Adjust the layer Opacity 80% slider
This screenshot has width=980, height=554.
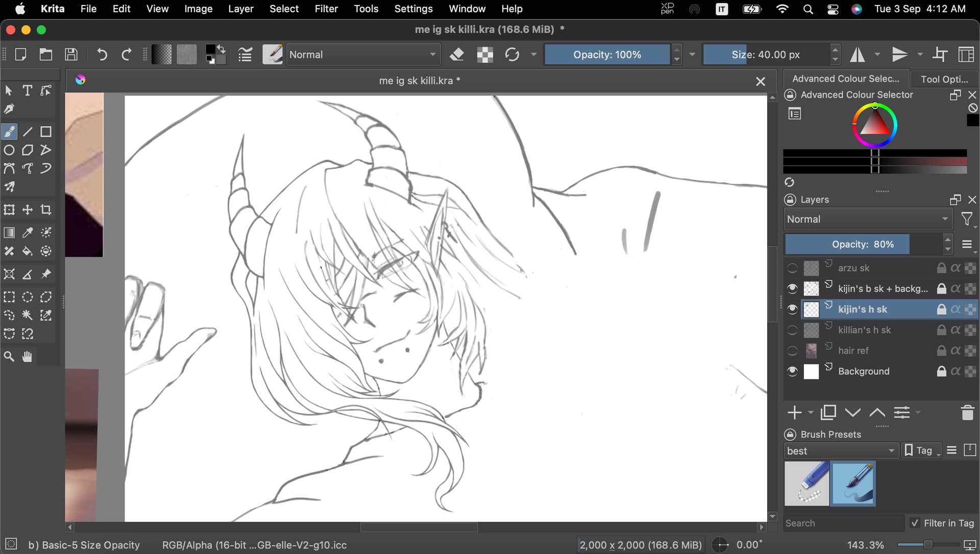pyautogui.click(x=863, y=244)
